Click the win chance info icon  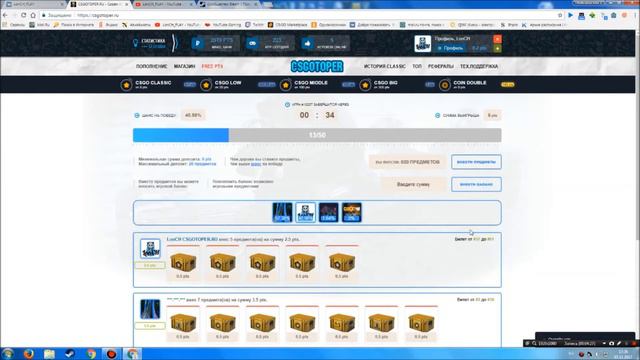point(137,116)
